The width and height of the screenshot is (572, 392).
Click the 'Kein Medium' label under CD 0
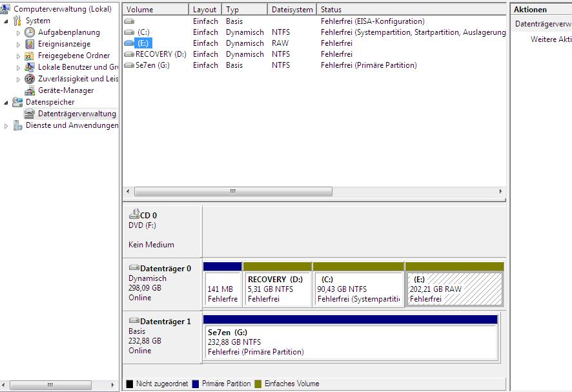coord(151,245)
